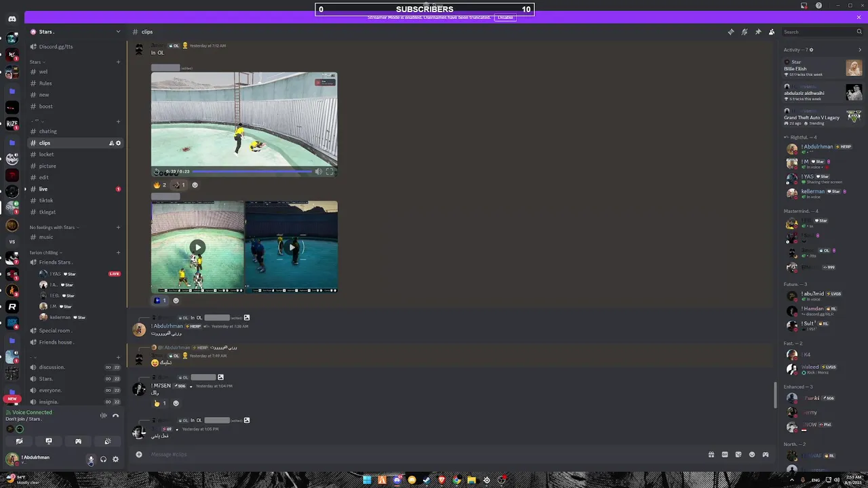Viewport: 868px width, 488px height.
Task: Turn on camera in voice panel
Action: [x=19, y=441]
